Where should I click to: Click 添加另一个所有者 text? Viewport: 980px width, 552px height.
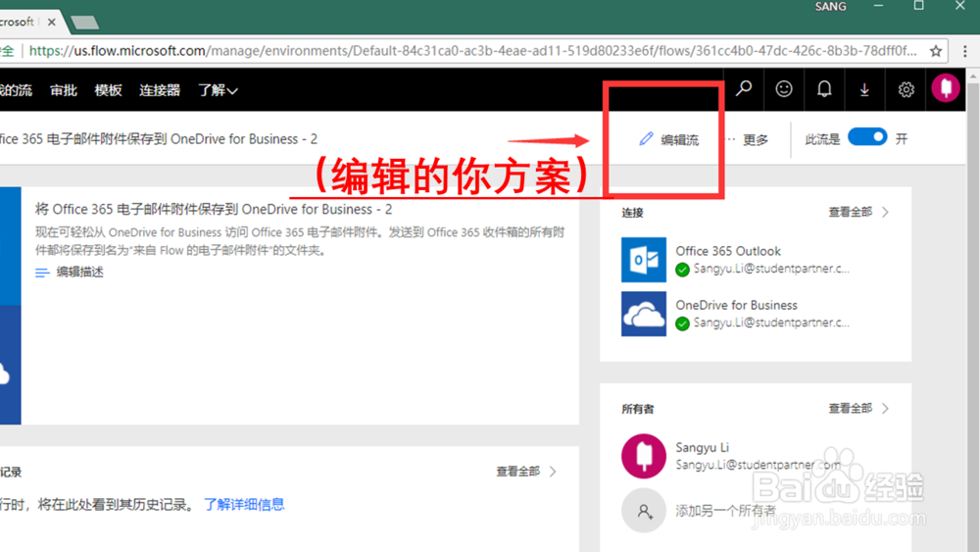pos(725,511)
